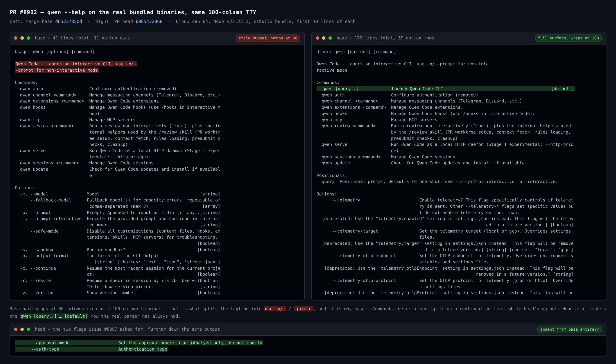This screenshot has width=616, height=364.
Task: Click "-c, --continue" in the base options
Action: click(38, 268)
